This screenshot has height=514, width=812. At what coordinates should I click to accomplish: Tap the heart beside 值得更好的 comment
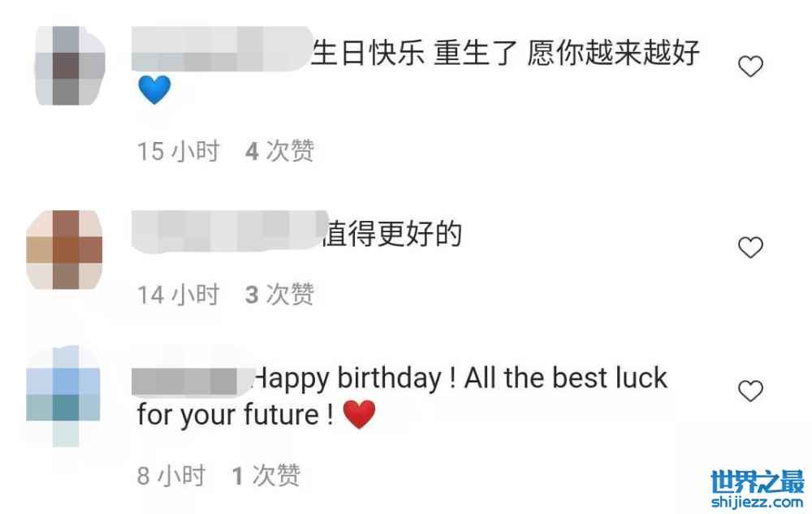coord(750,247)
